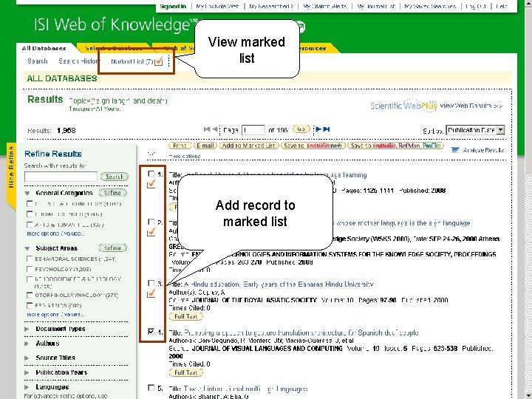Viewport: 532px width, 399px height.
Task: Click Save to EndNote Web button
Action: (x=313, y=146)
